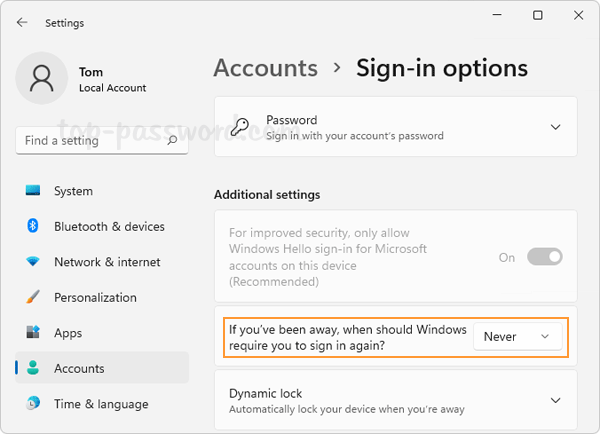Click the back arrow in Settings header

[22, 22]
